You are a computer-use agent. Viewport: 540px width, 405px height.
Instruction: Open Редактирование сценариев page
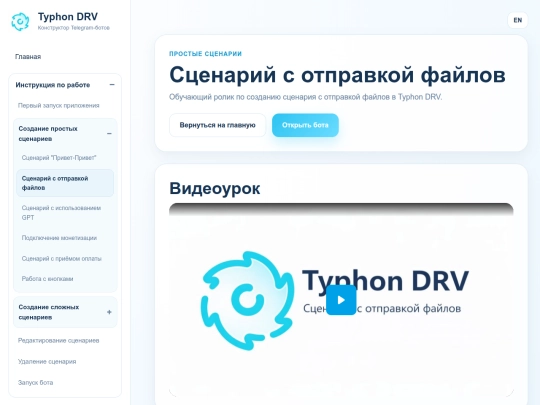(59, 340)
